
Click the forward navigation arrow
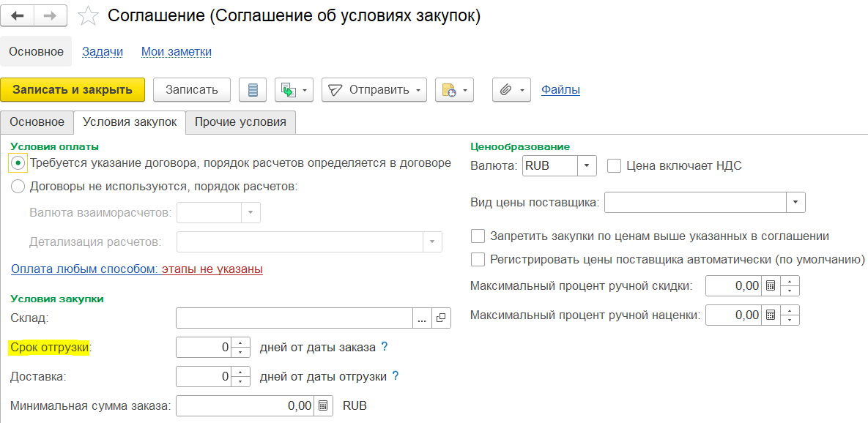click(x=51, y=16)
